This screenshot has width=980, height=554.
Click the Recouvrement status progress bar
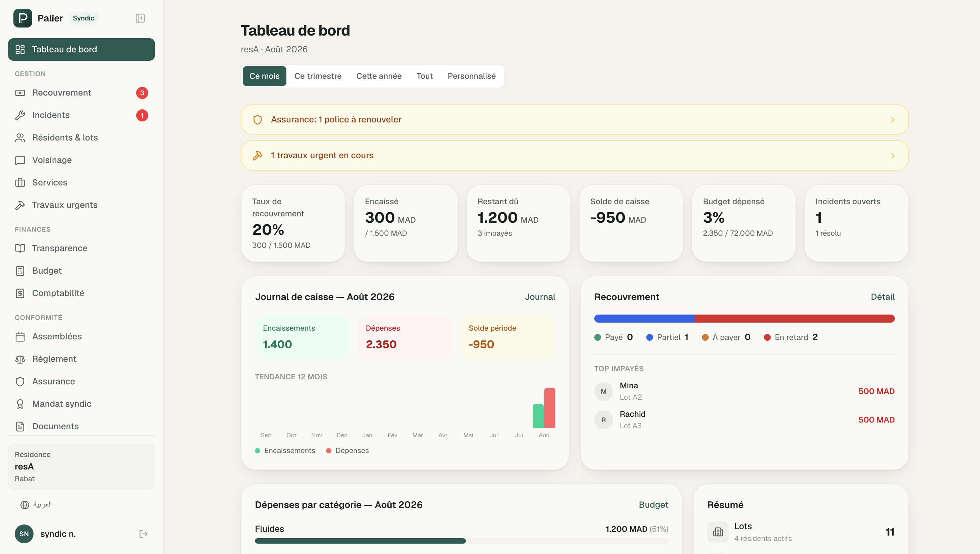(x=744, y=319)
